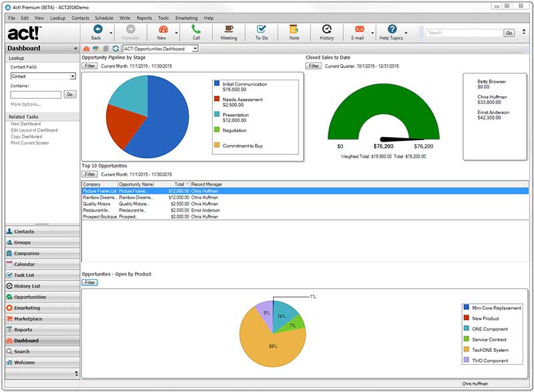Compose an E-mail with the envelope icon
The image size is (534, 392).
359,29
